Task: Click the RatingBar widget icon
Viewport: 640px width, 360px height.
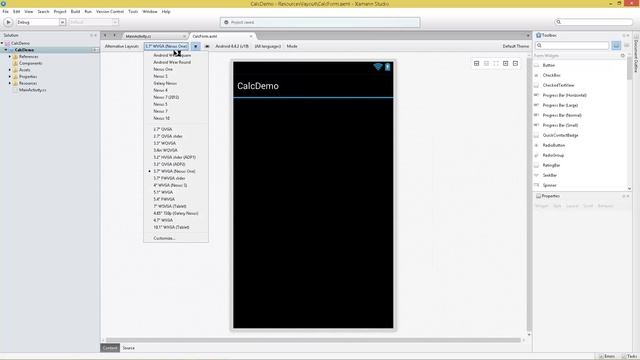Action: (x=537, y=165)
